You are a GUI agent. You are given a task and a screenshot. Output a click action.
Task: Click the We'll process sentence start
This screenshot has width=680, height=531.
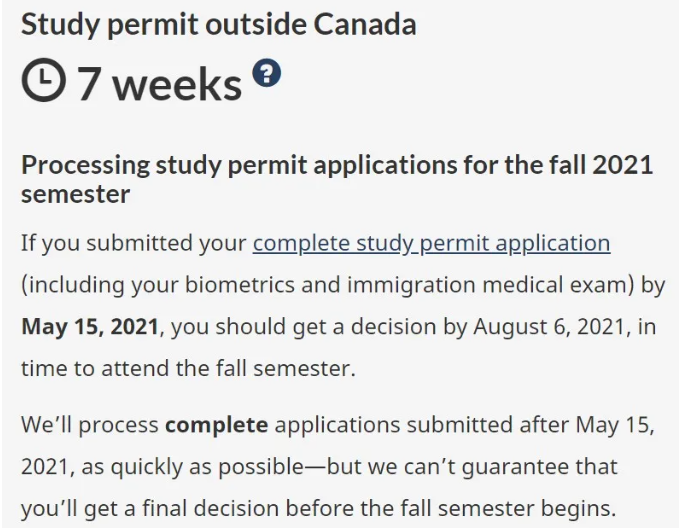(90, 425)
